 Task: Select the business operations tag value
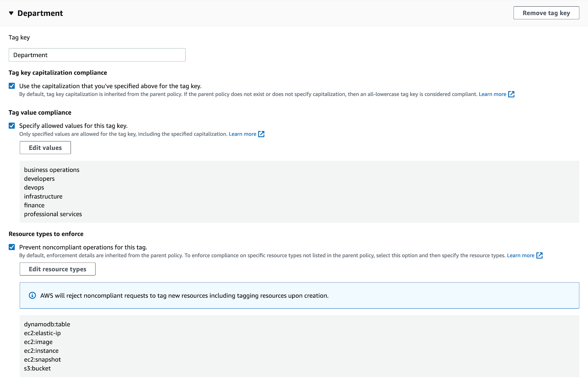[x=52, y=170]
